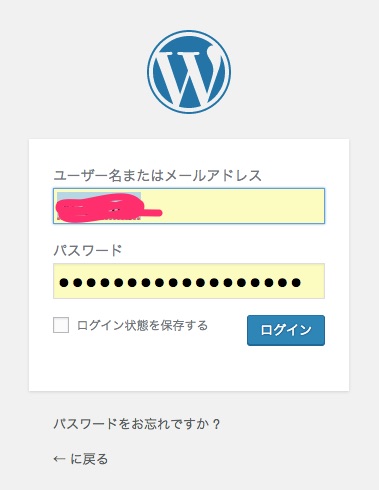Click the ログイン状態を保存する label text
379x490 pixels.
coord(142,325)
